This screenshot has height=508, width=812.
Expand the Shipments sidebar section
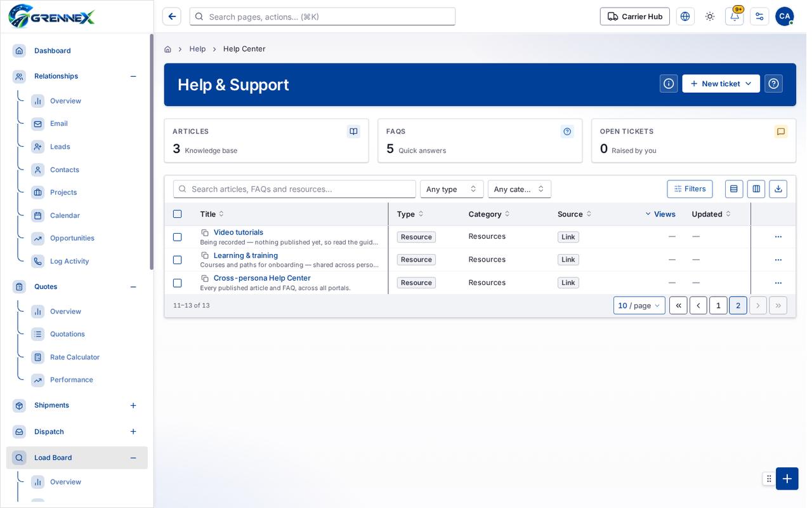pos(133,405)
